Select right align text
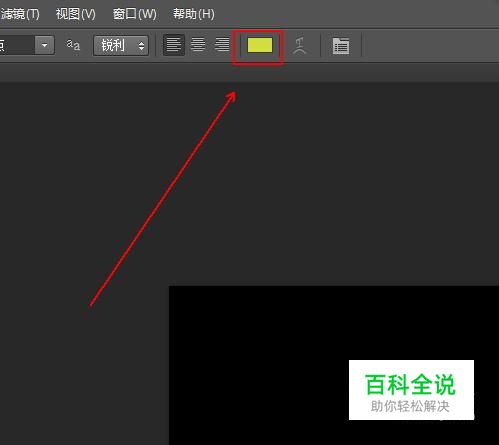Image resolution: width=499 pixels, height=445 pixels. 222,45
